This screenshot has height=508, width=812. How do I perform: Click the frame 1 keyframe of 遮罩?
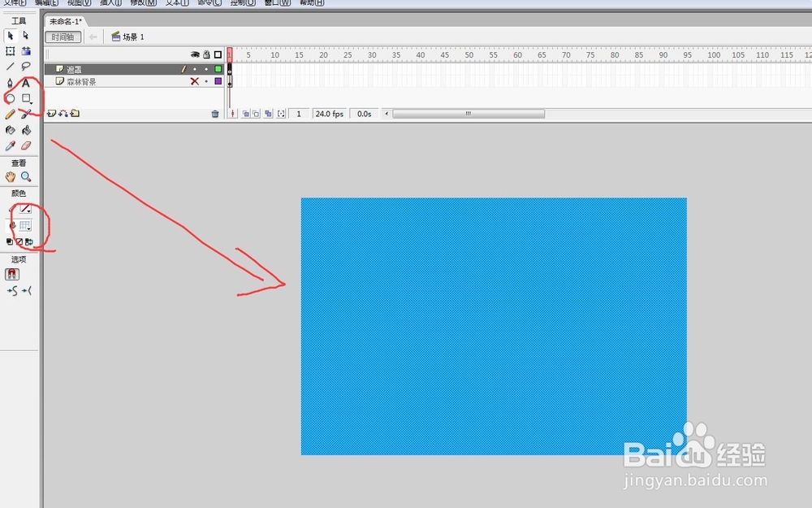[x=230, y=69]
